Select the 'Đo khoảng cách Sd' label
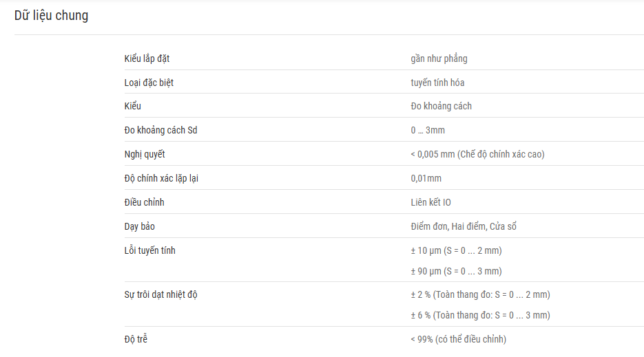The width and height of the screenshot is (644, 357). tap(160, 130)
